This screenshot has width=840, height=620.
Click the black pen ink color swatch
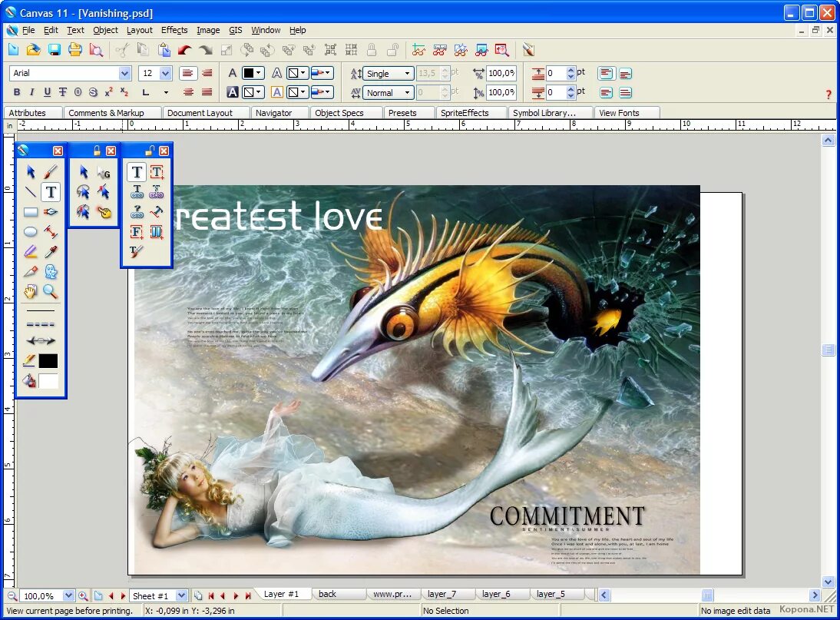(x=48, y=360)
